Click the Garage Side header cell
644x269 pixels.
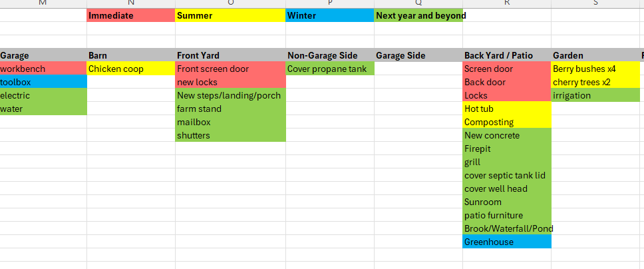pyautogui.click(x=418, y=55)
